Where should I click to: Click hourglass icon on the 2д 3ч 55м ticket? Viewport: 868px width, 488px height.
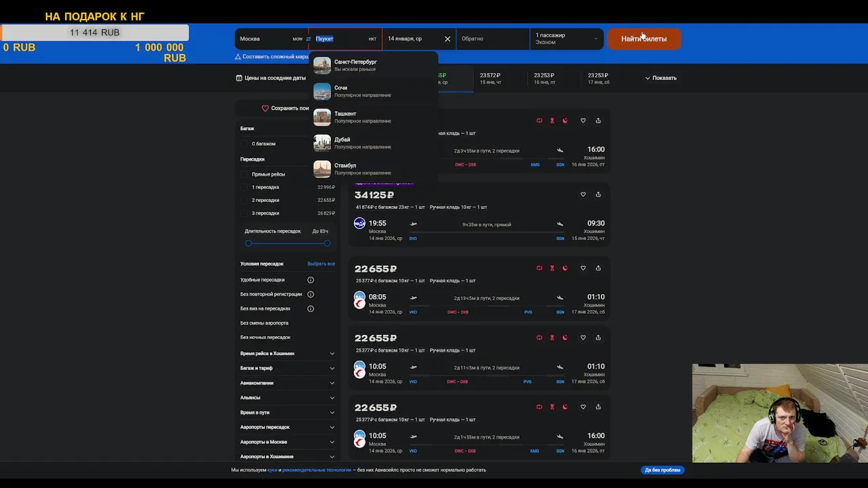[552, 121]
